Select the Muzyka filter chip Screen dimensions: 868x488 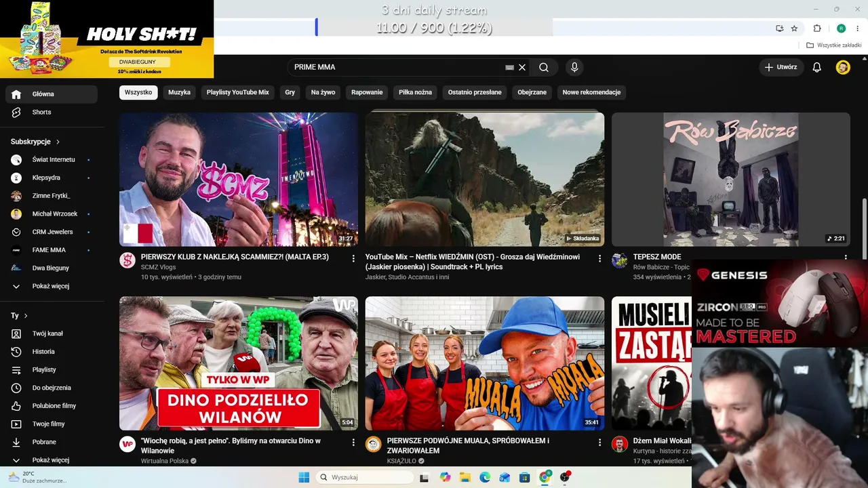coord(180,92)
